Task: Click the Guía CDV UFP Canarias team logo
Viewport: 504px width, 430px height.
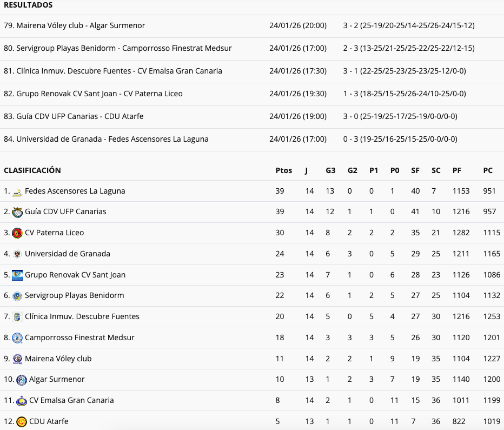Action: point(17,212)
